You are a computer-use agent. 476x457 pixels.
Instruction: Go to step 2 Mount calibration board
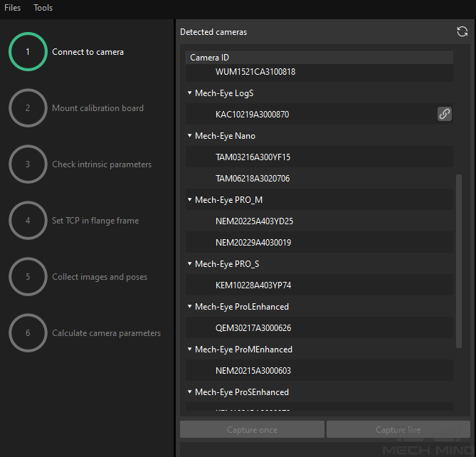point(76,107)
